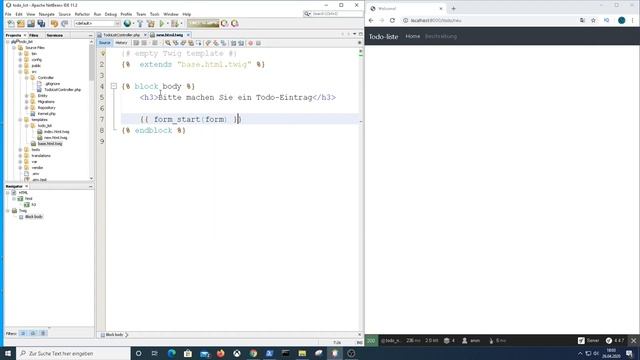Click the 'Home' link in Todo-liste navbar
This screenshot has height=360, width=640.
413,36
